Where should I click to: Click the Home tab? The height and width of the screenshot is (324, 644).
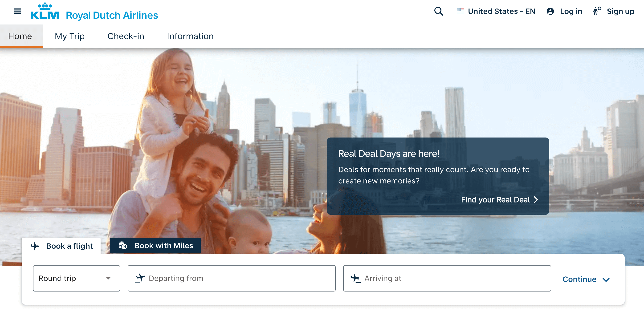[x=19, y=36]
